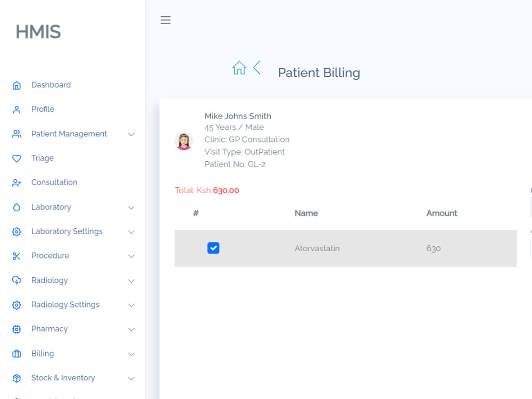Open the Pharmacy menu label
The width and height of the screenshot is (532, 399).
[49, 329]
